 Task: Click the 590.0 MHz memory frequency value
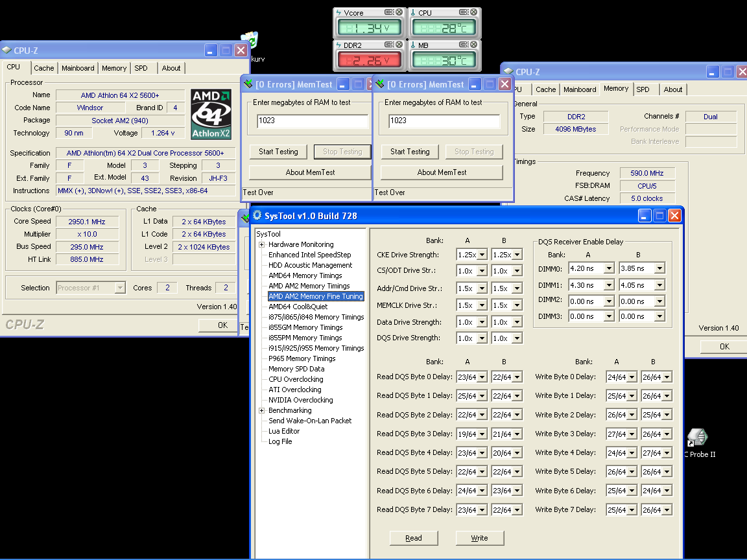[x=647, y=173]
